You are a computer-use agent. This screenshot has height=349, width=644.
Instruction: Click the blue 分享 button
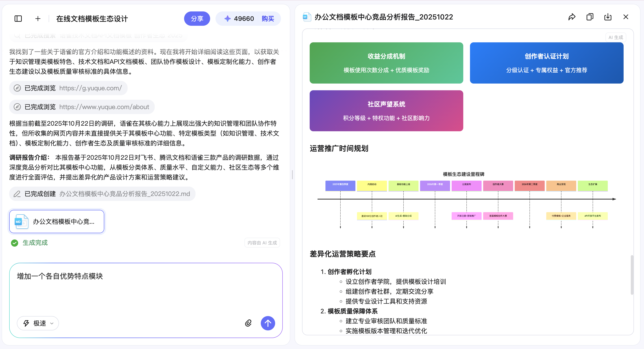click(197, 19)
